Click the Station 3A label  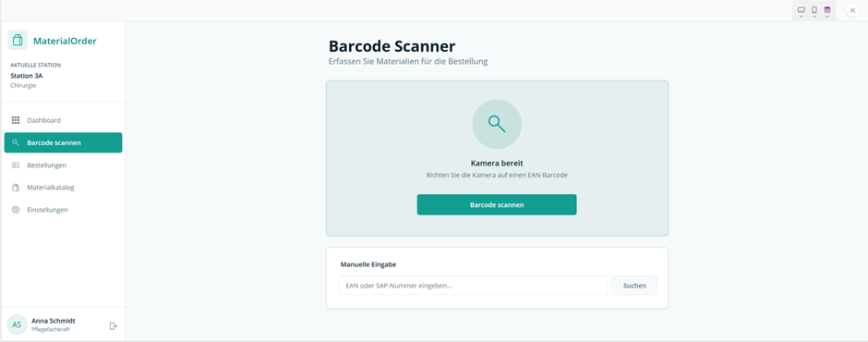(x=27, y=76)
